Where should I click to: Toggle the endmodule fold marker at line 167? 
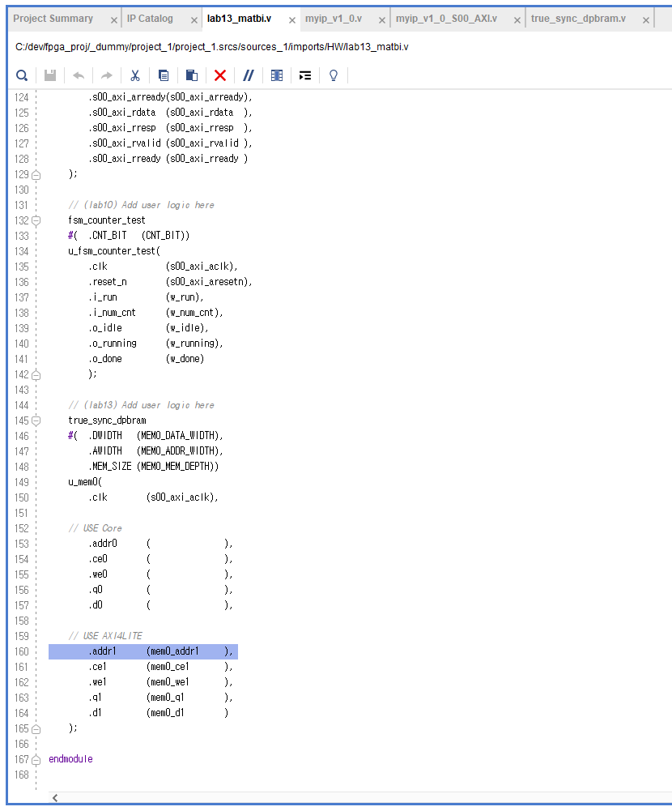[36, 760]
